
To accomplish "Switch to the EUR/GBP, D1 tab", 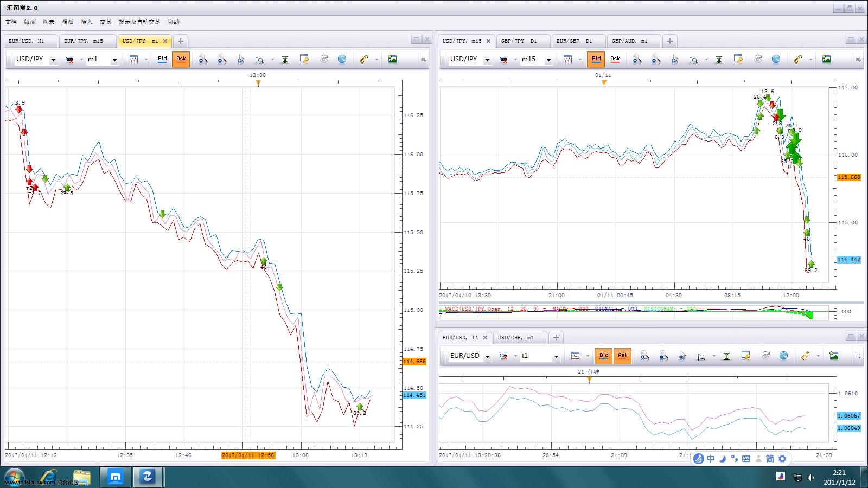I will click(578, 41).
